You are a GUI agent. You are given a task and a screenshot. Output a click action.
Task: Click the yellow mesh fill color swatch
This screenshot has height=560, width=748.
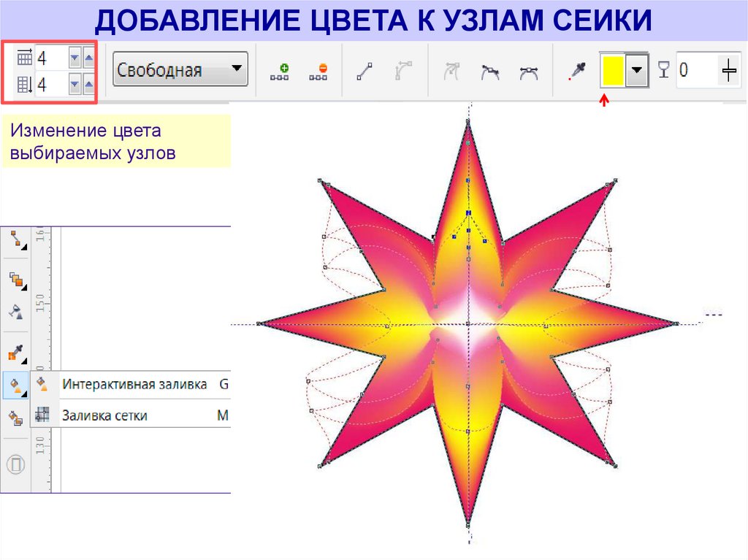coord(613,70)
